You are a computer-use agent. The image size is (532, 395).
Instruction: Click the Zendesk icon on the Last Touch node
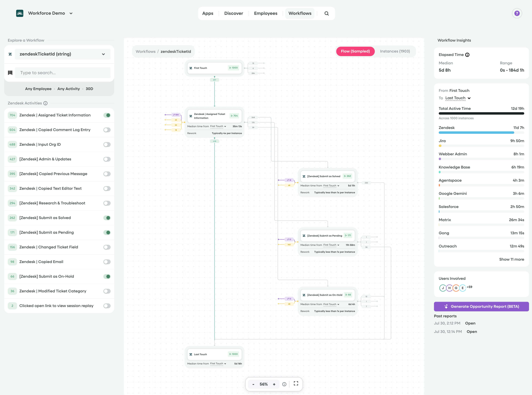click(191, 354)
